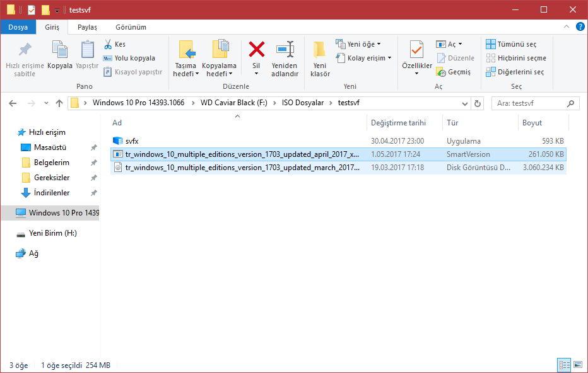Click the Yapıştır paste icon
588x373 pixels.
coord(87,55)
